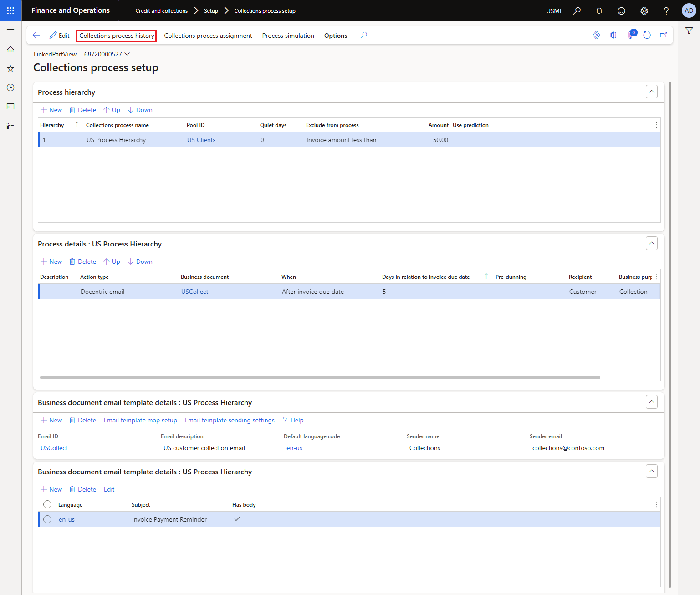The height and width of the screenshot is (595, 700).
Task: Refresh the page
Action: tap(647, 35)
